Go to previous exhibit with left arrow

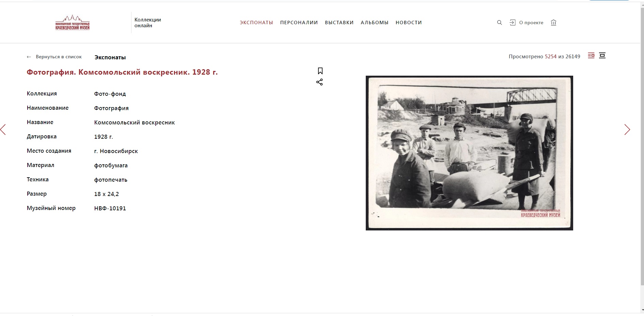3,130
